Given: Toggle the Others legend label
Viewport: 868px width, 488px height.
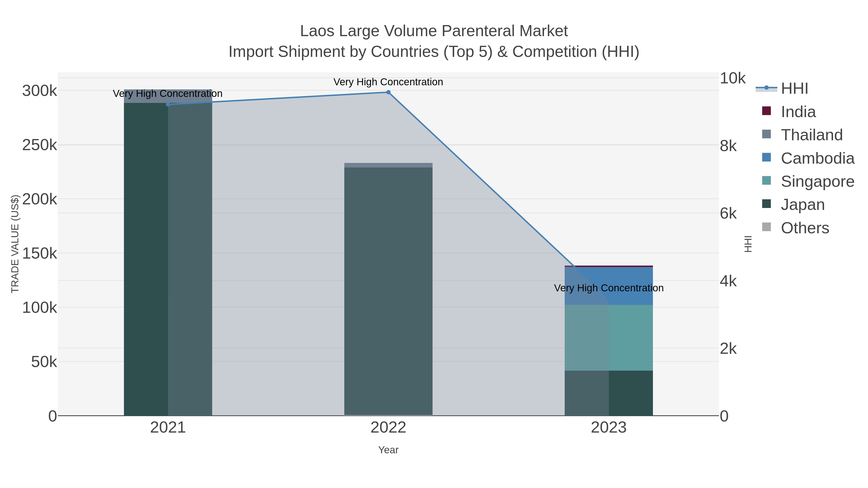Looking at the screenshot, I should [x=805, y=228].
